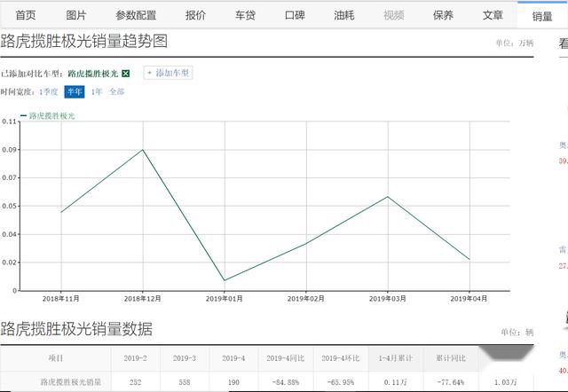
Task: Click the 558 sales cell
Action: click(x=185, y=382)
